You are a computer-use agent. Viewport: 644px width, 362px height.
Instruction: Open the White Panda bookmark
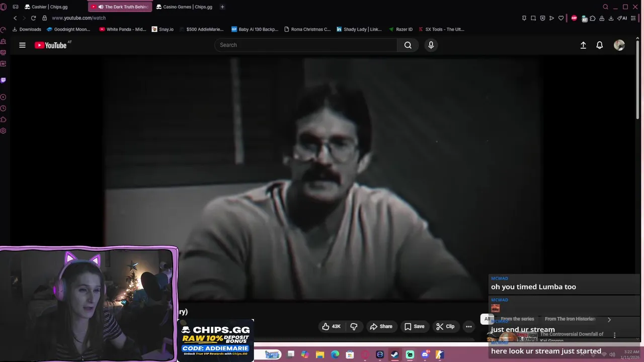(123, 29)
